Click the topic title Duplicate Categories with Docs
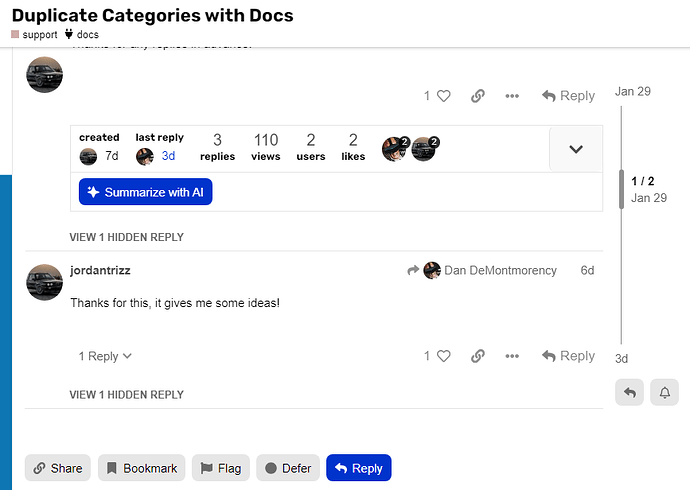Image resolution: width=690 pixels, height=490 pixels. [x=153, y=15]
